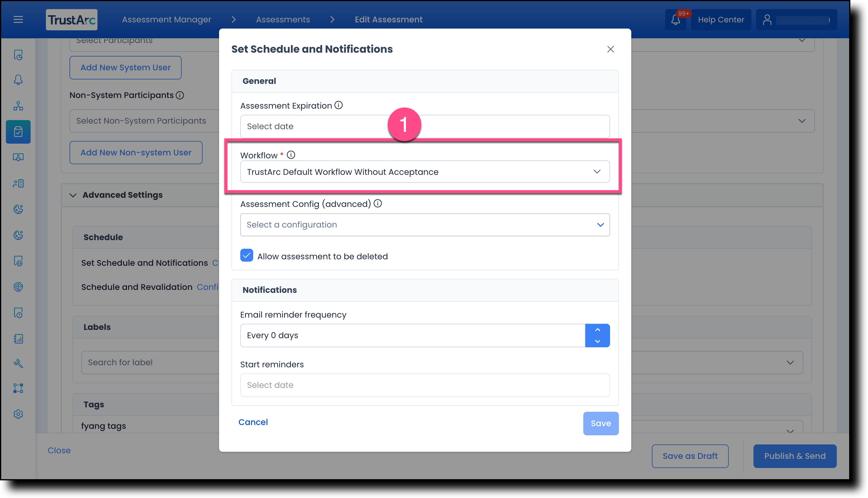The image size is (868, 498).
Task: Click Cancel in the dialog
Action: [x=253, y=422]
